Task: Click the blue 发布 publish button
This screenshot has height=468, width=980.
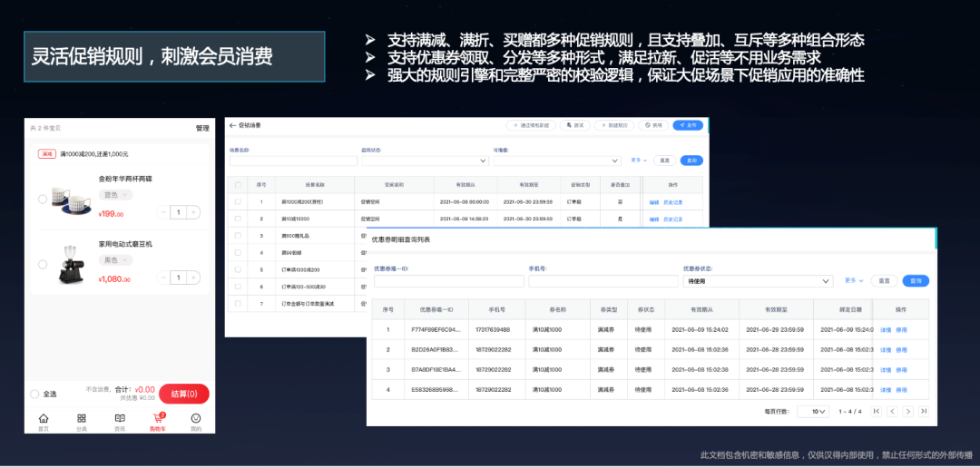Action: pyautogui.click(x=690, y=125)
